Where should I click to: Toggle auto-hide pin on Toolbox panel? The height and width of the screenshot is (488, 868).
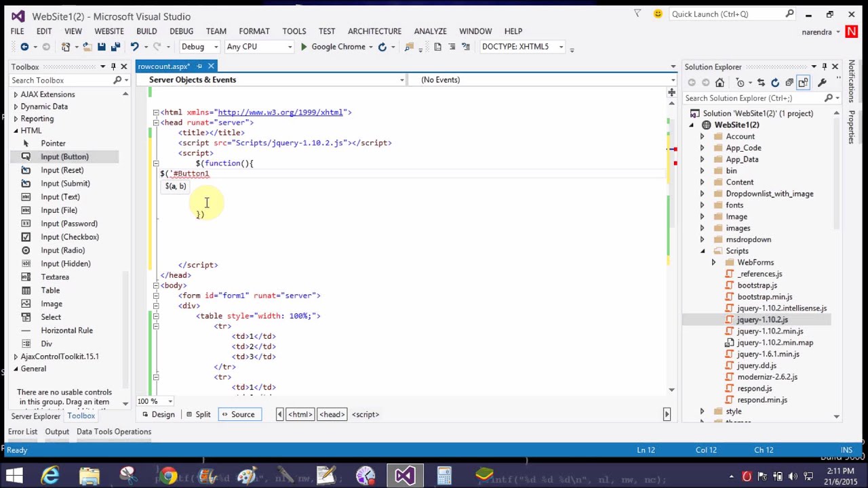[113, 66]
